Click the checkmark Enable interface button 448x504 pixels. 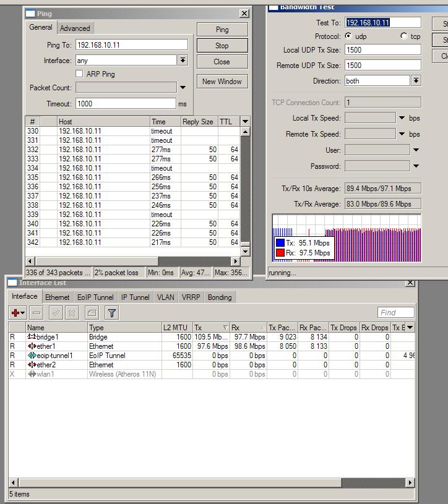coord(56,313)
